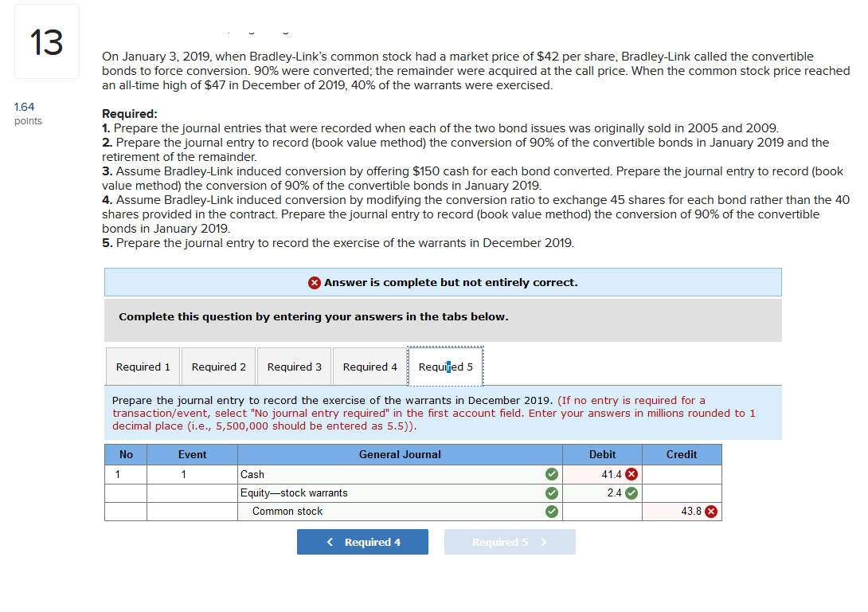The image size is (868, 612).
Task: Switch to the Required 4 tab
Action: (369, 367)
